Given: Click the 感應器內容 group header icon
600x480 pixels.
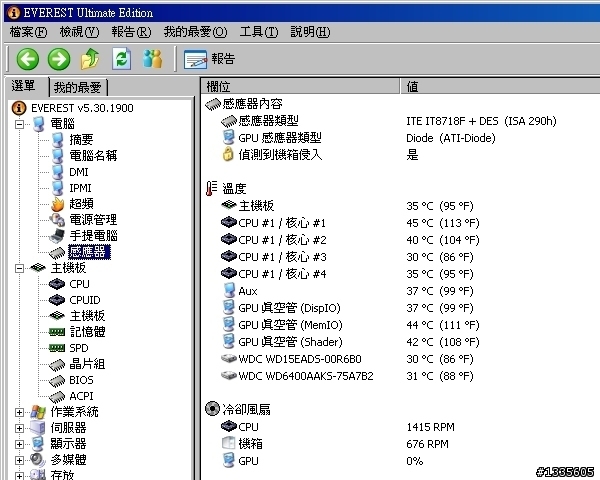Looking at the screenshot, I should click(x=213, y=104).
